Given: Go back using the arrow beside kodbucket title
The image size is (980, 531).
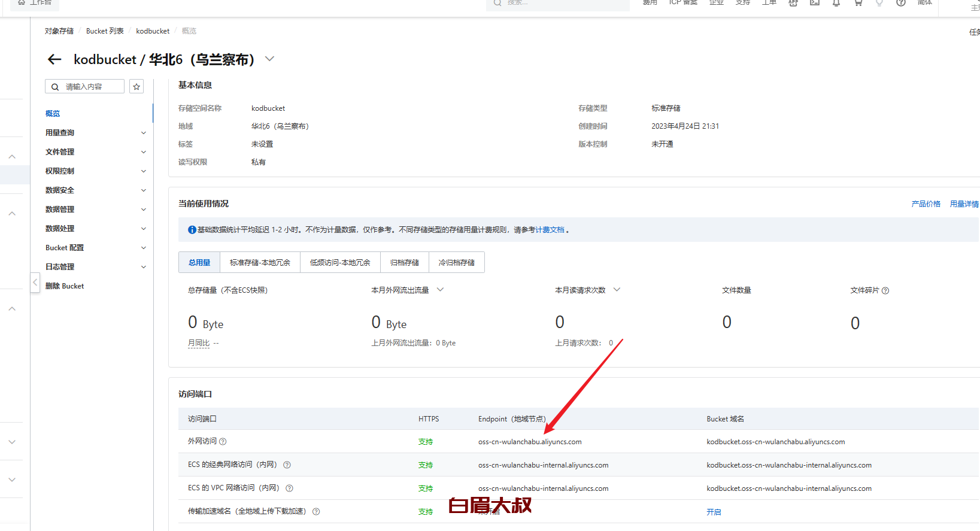Looking at the screenshot, I should tap(54, 59).
